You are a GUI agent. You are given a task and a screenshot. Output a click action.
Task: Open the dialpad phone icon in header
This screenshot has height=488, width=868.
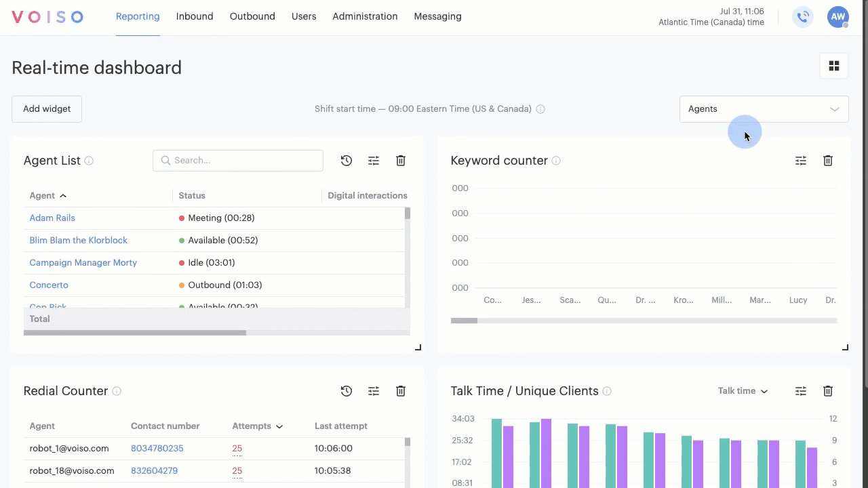803,17
